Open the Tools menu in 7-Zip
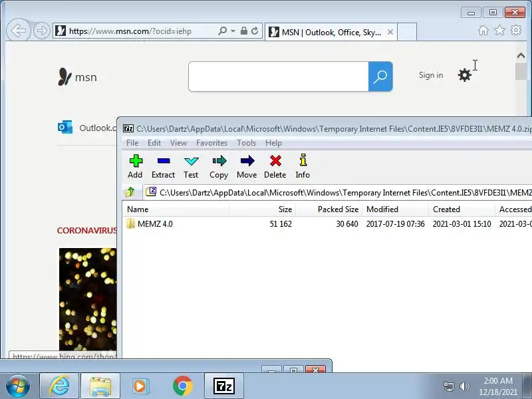This screenshot has width=532, height=399. 246,143
